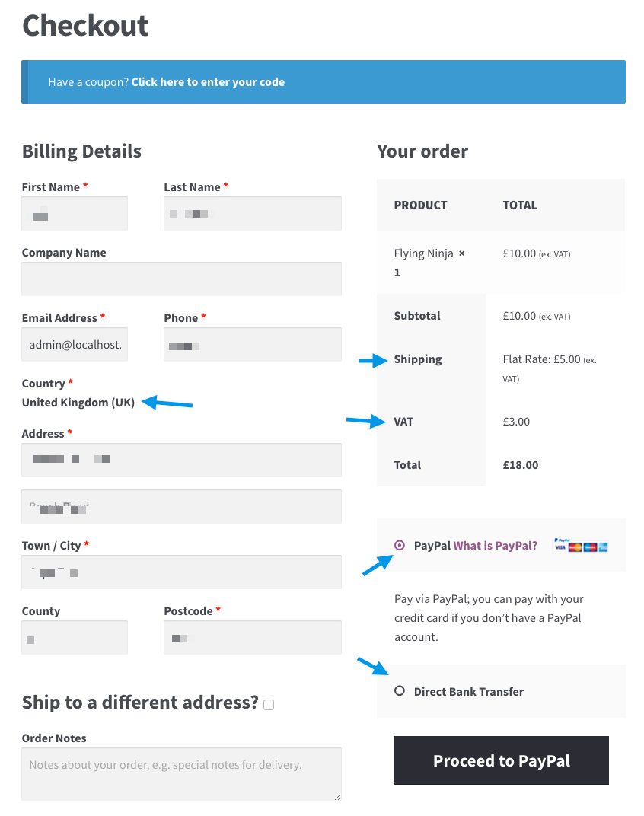Viewport: 644px width, 816px height.
Task: Remove the Flying Ninja product
Action: coord(461,253)
